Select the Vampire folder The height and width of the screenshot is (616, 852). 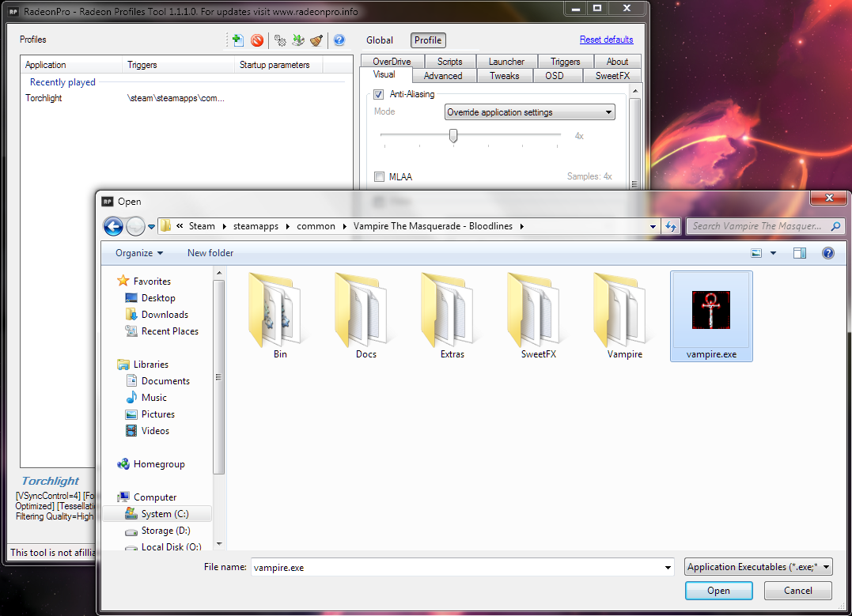pyautogui.click(x=625, y=316)
